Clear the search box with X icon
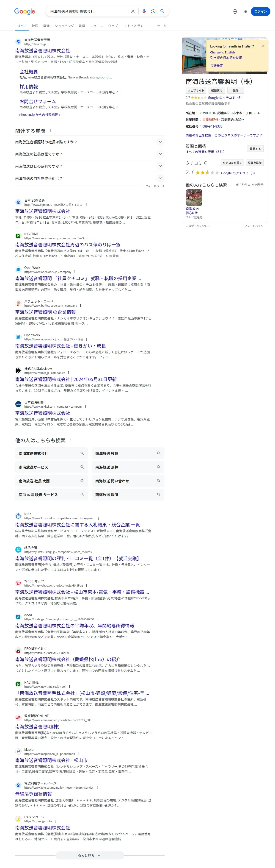This screenshot has width=275, height=868. (x=133, y=11)
